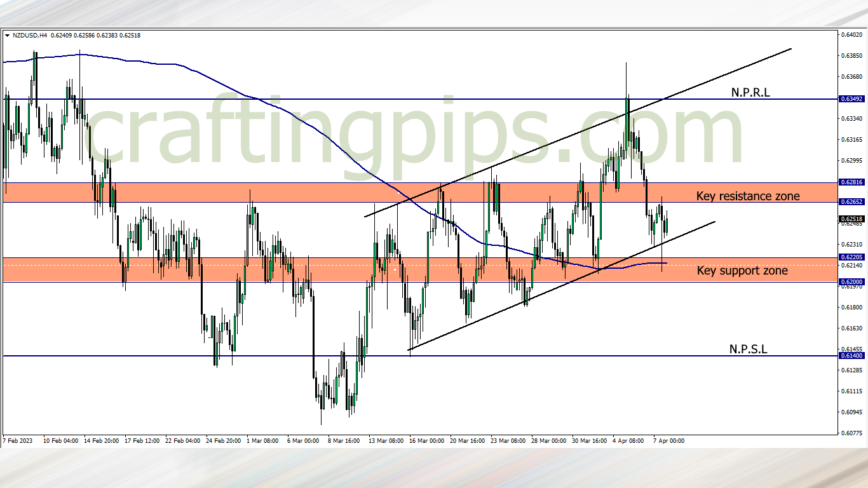Click the 22 Feb 04:00 time label

pyautogui.click(x=183, y=440)
